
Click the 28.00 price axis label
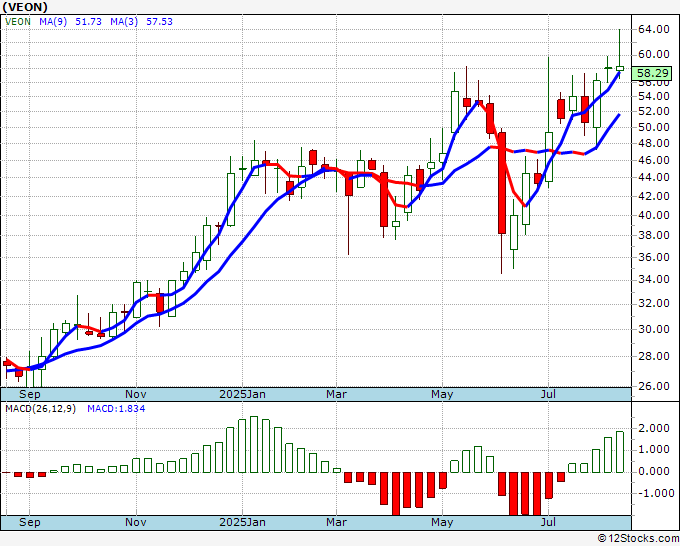pos(654,356)
